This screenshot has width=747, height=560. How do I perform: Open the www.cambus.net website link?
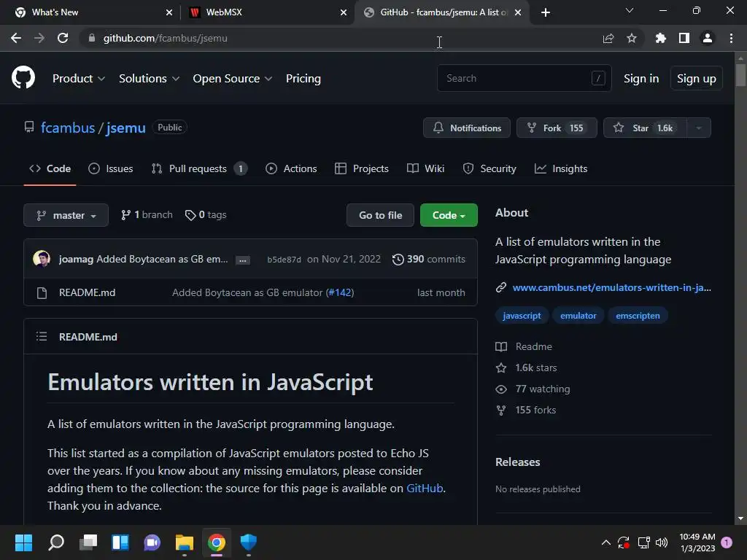pyautogui.click(x=611, y=287)
